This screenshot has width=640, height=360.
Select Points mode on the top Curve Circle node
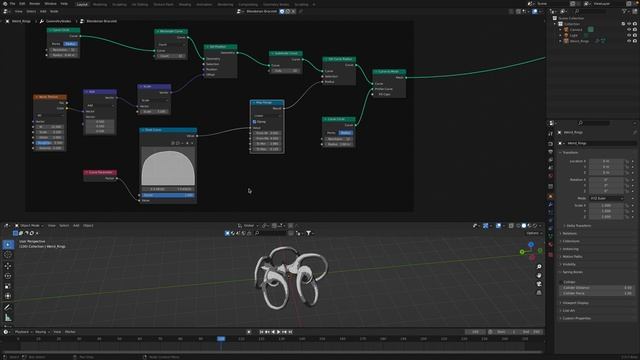point(56,44)
